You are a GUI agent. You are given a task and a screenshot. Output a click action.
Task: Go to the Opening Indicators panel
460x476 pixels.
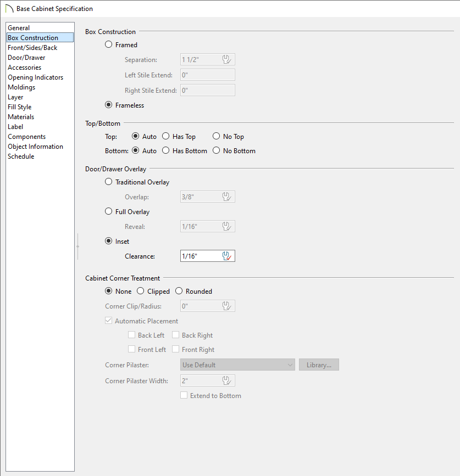[40, 77]
